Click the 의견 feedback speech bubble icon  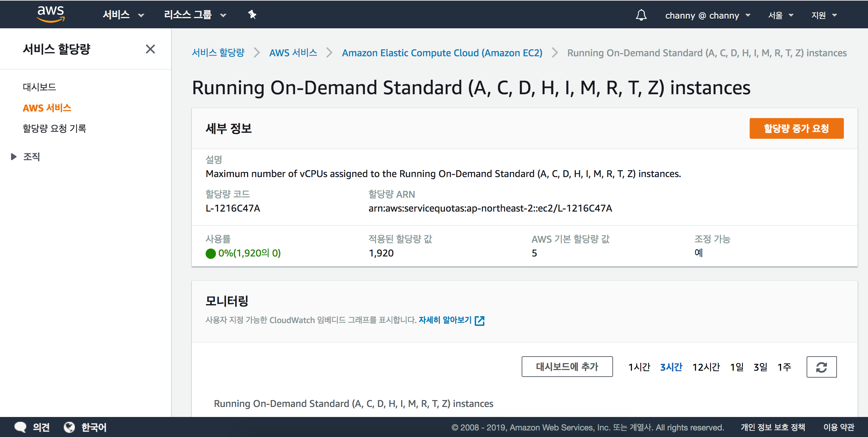coord(20,427)
